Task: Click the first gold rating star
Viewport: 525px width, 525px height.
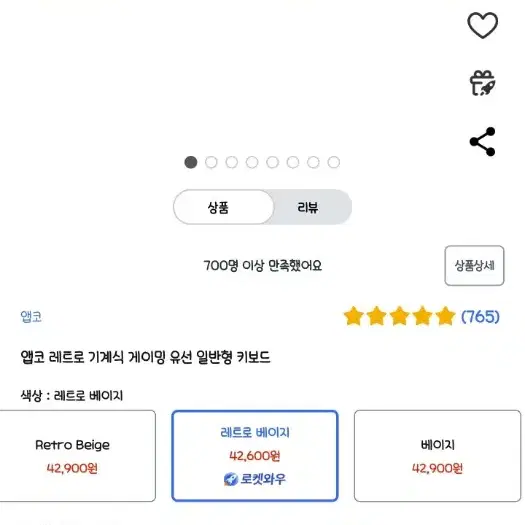Action: [354, 316]
